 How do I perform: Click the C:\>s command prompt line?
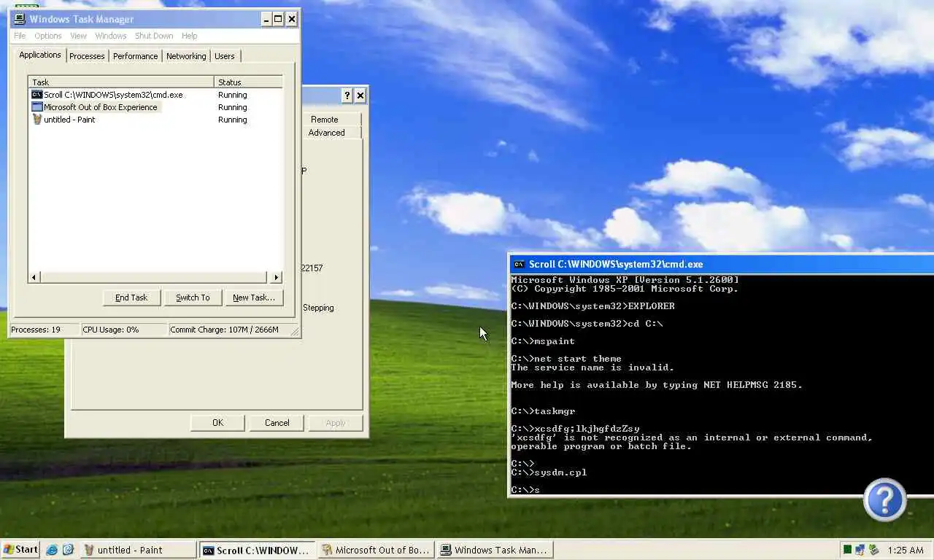click(x=525, y=490)
